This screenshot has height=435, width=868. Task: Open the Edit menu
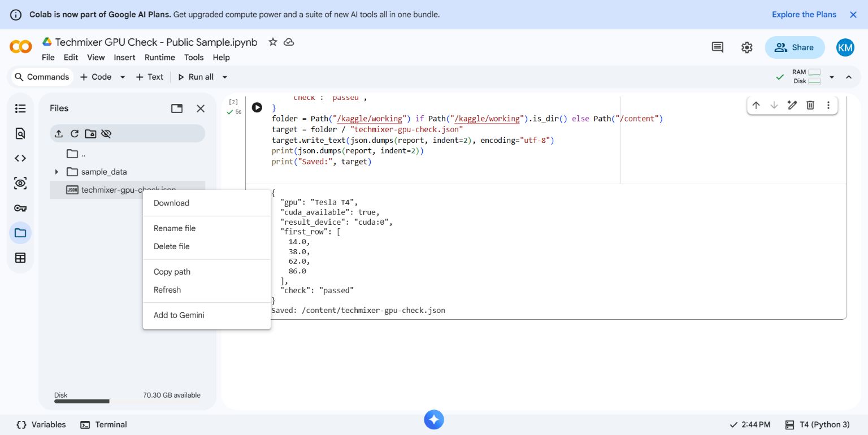[71, 57]
